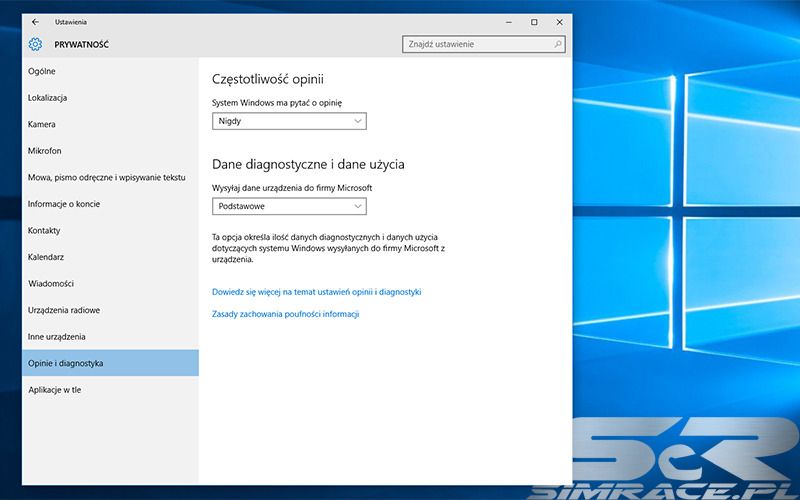Go to Kamera privacy settings
The image size is (800, 500).
(42, 124)
